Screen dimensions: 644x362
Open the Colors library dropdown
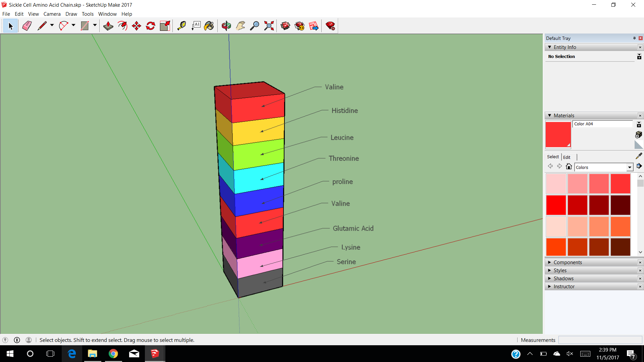click(x=630, y=167)
